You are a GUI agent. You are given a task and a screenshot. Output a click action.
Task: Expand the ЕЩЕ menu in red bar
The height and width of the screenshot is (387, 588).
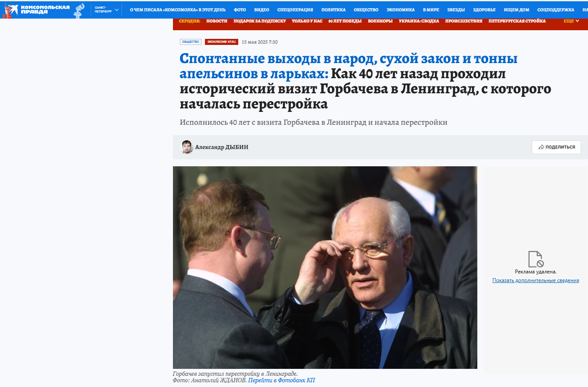pos(572,21)
